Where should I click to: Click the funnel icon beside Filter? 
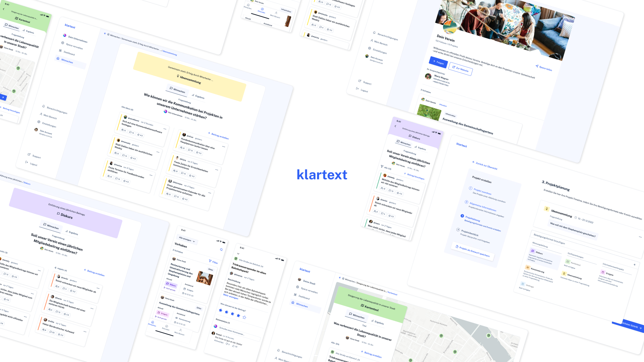[x=210, y=261]
